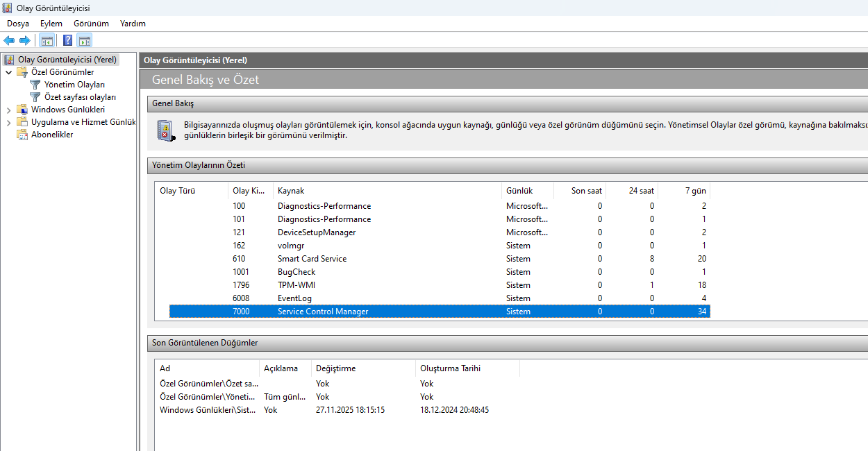Image resolution: width=868 pixels, height=451 pixels.
Task: Click the Forward arrow in toolbar
Action: coord(24,40)
